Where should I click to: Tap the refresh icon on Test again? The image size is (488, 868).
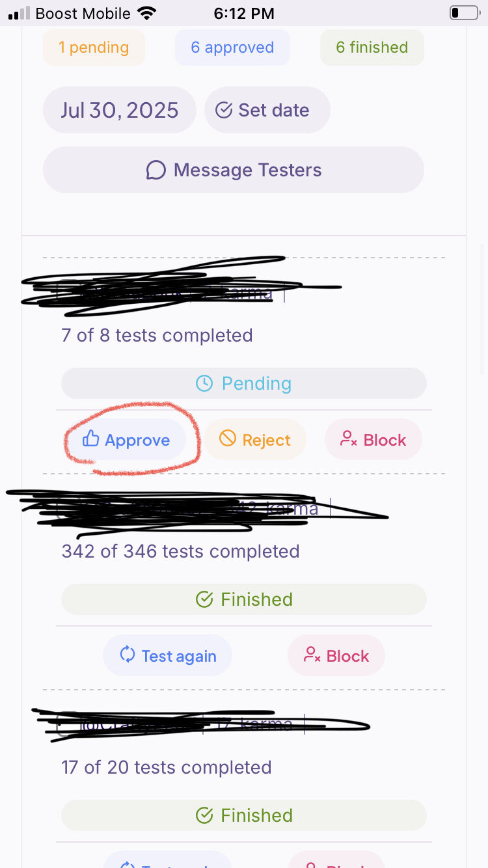[x=128, y=655]
